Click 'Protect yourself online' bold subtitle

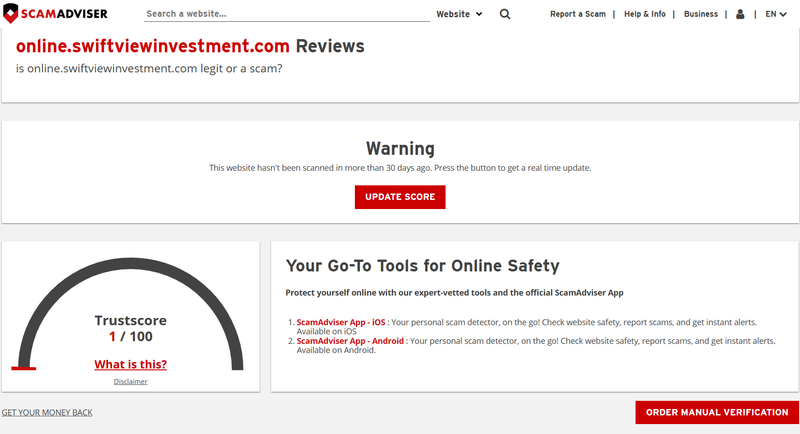click(x=455, y=293)
